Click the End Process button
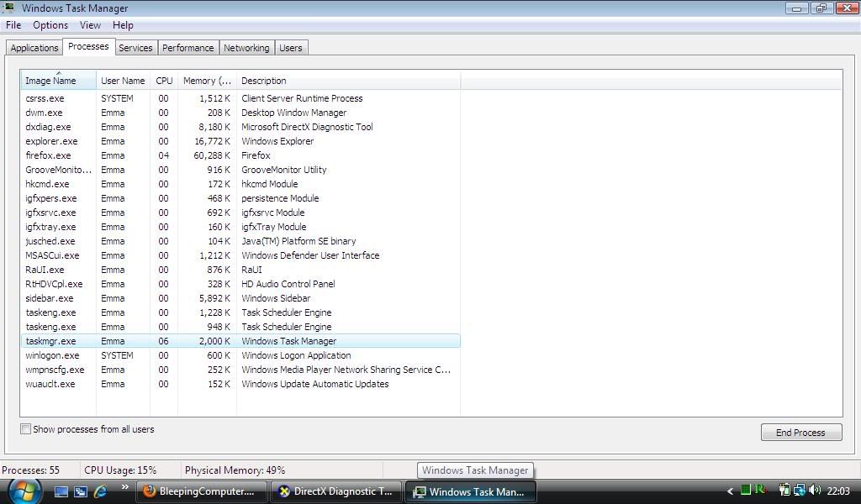 point(801,432)
